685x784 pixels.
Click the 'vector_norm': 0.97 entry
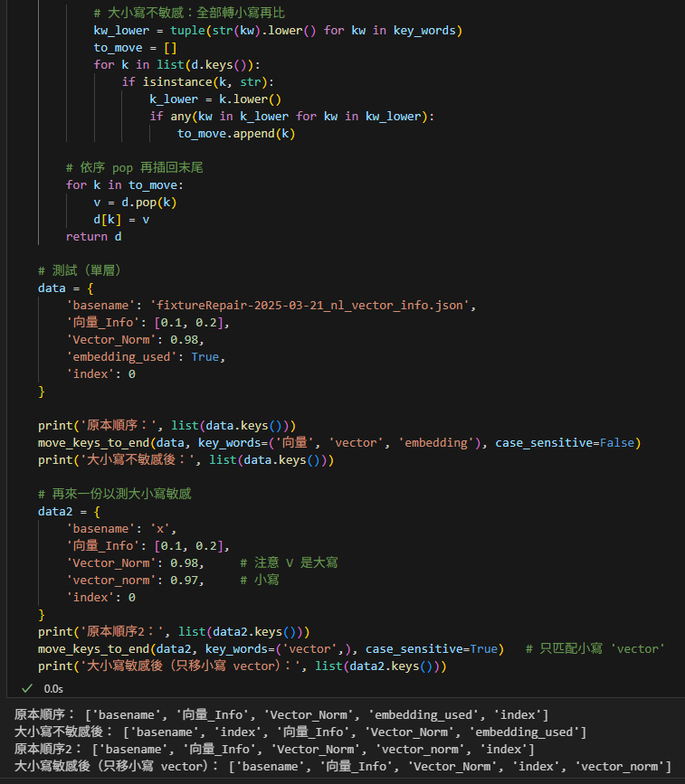click(x=135, y=581)
